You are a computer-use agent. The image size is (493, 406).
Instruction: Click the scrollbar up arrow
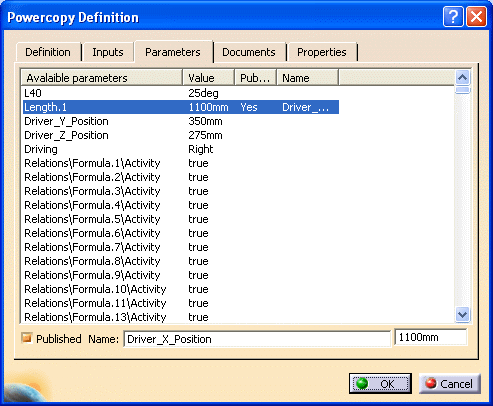[462, 78]
